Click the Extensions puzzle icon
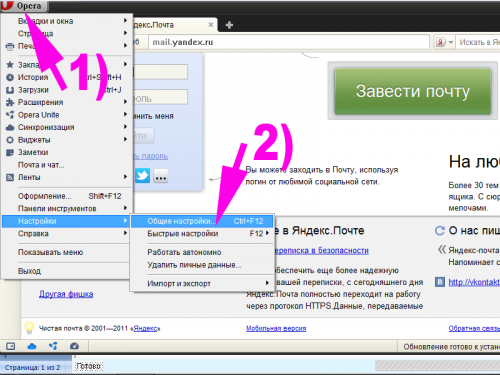 [x=10, y=102]
